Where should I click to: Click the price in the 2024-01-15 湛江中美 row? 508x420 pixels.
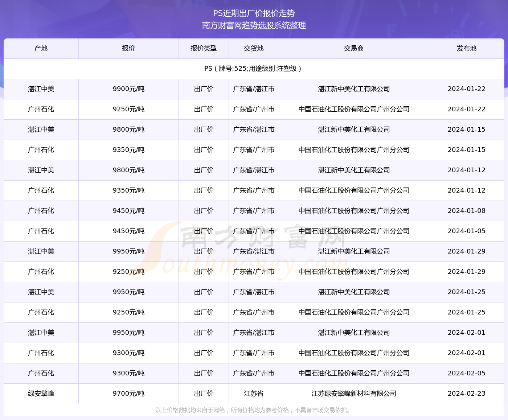click(128, 129)
